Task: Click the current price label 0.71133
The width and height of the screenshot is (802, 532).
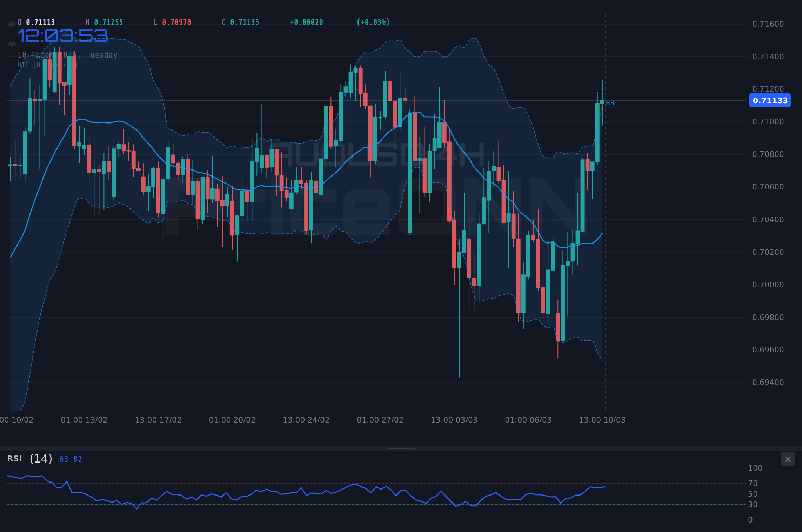Action: click(770, 100)
